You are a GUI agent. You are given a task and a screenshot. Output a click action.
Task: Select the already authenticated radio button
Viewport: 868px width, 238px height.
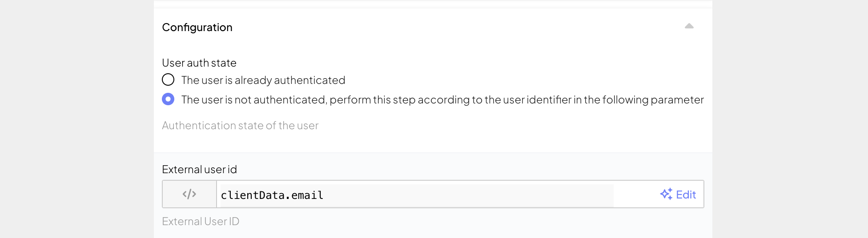(x=168, y=80)
